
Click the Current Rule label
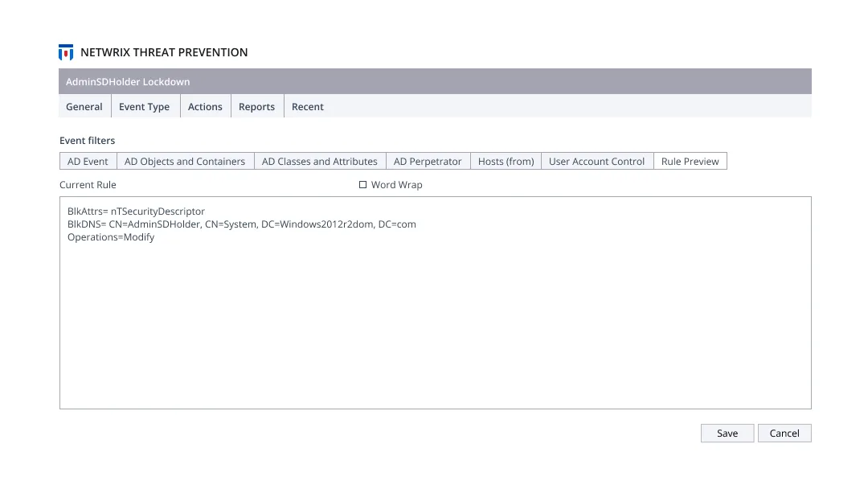coord(88,184)
